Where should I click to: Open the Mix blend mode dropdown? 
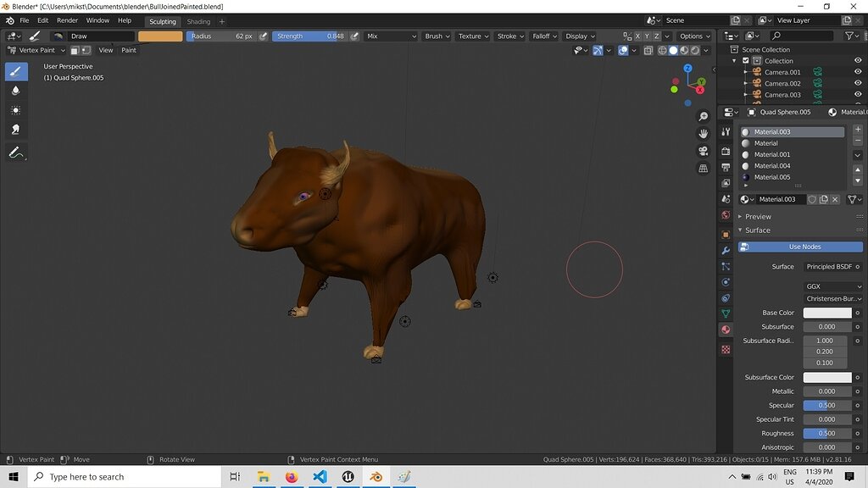[390, 36]
